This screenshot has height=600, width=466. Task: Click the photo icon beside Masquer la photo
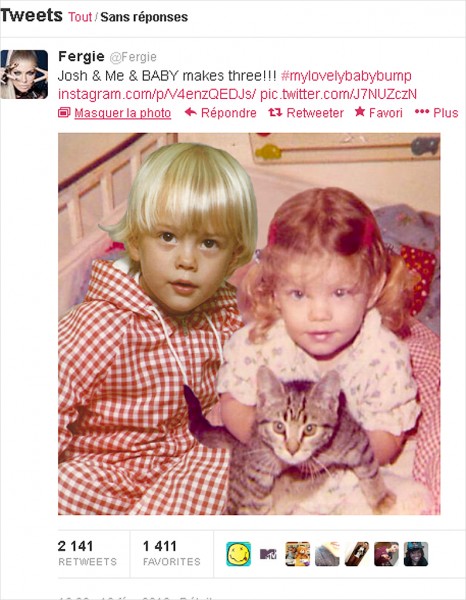[64, 112]
